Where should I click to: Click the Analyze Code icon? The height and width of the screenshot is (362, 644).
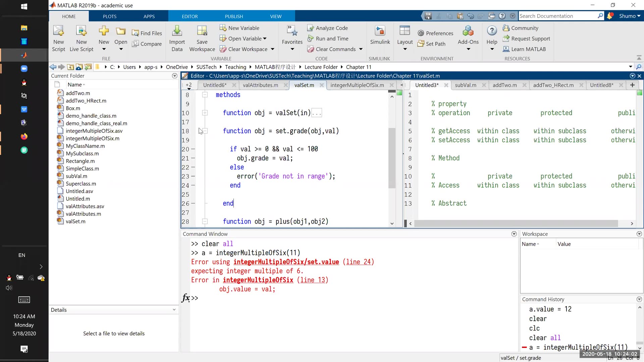(311, 28)
